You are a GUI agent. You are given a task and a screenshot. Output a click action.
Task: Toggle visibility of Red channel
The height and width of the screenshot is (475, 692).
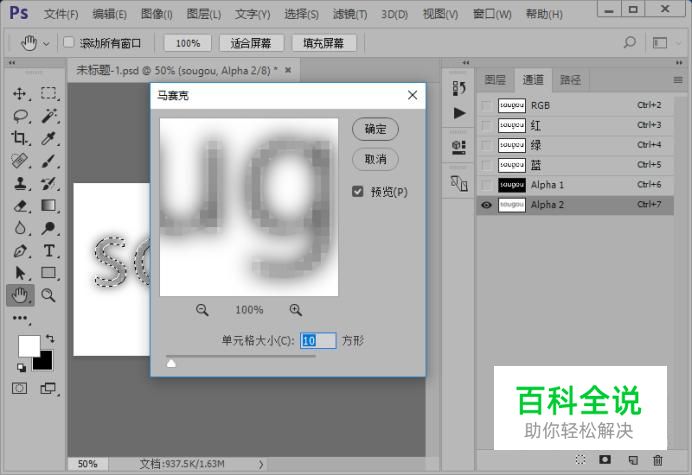486,125
